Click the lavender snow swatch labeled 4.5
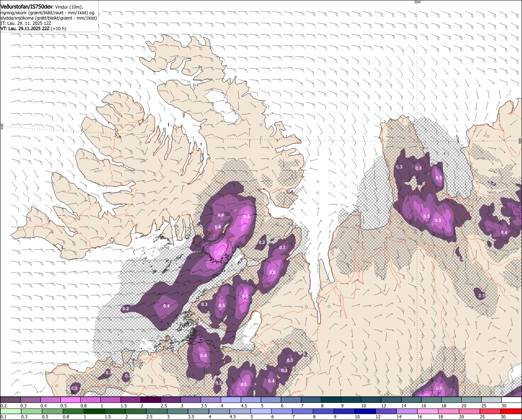Viewport: 522px width, 420px height. click(251, 400)
